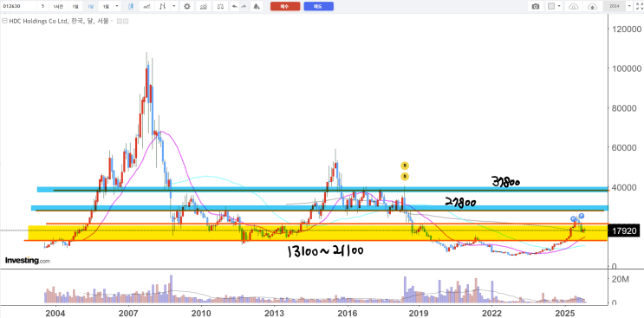Image resolution: width=644 pixels, height=318 pixels.
Task: Click the upper yellow S marker
Action: coord(405,165)
